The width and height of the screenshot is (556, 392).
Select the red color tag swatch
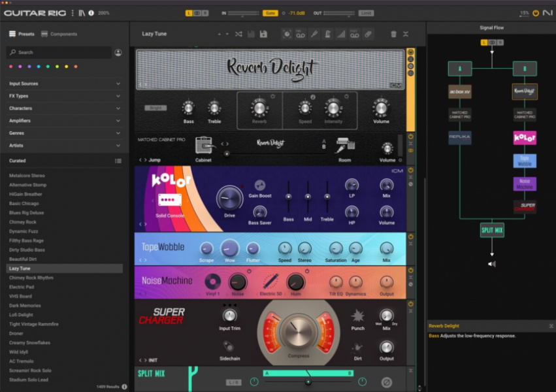click(x=10, y=65)
